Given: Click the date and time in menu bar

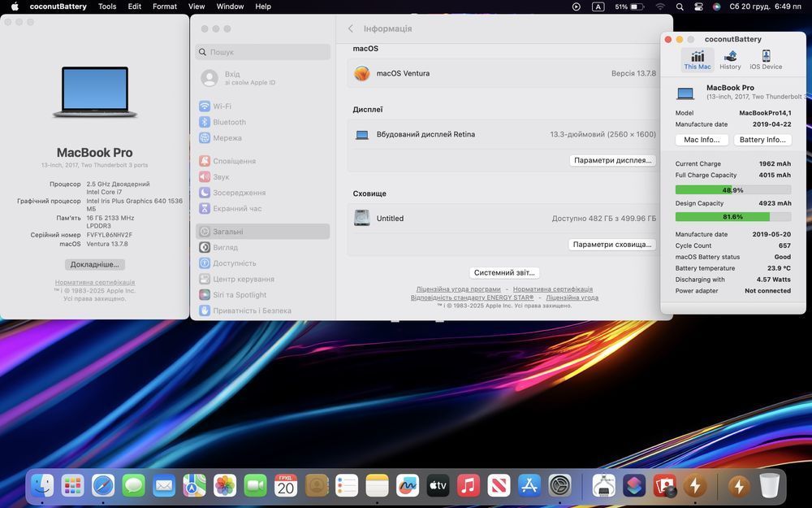Looking at the screenshot, I should [766, 7].
